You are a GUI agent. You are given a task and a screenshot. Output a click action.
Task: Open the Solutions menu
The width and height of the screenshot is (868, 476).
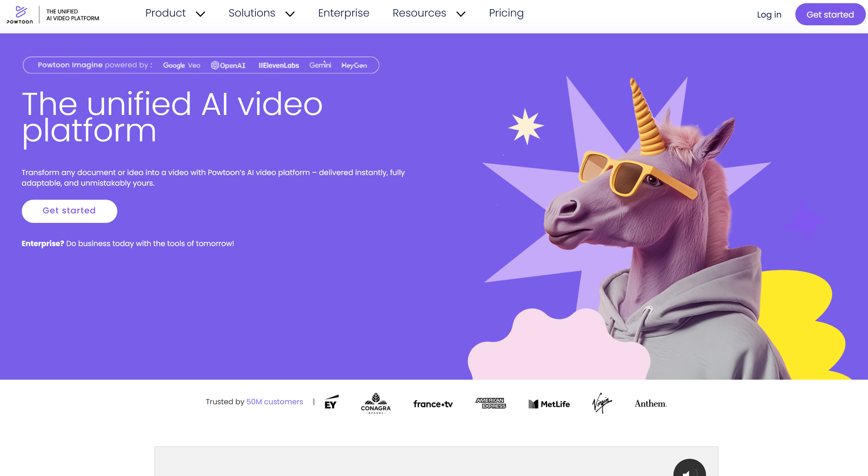(252, 13)
